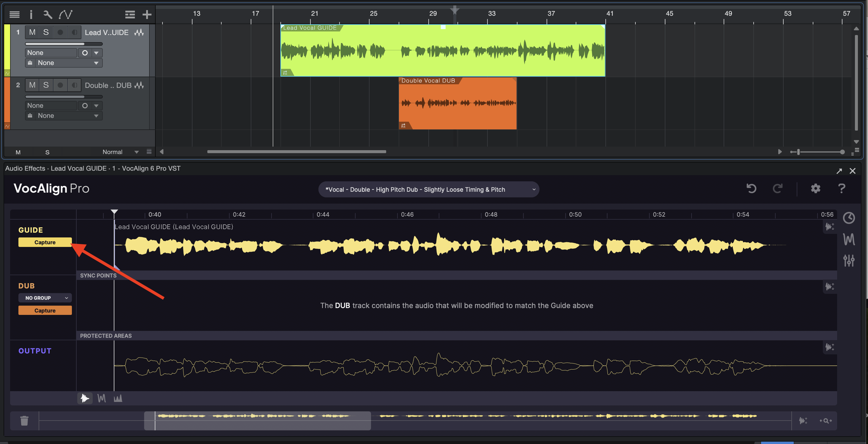Click Audio Effects in the plugin breadcrumb header
Viewport: 868px width, 444px height.
point(25,168)
